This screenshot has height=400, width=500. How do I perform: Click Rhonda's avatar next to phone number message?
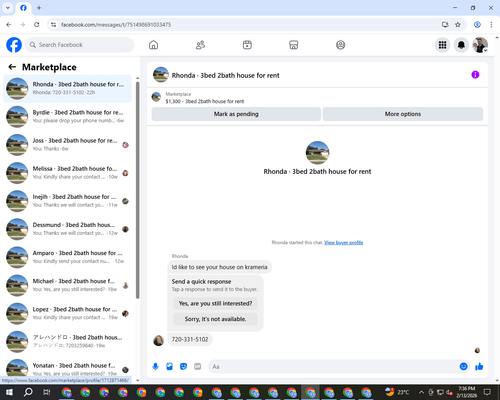point(158,340)
